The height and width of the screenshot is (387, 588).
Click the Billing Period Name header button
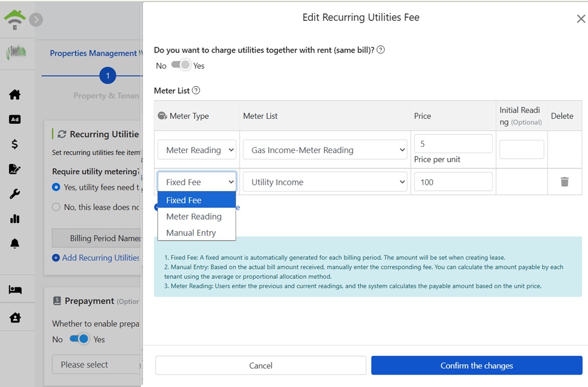(x=97, y=238)
